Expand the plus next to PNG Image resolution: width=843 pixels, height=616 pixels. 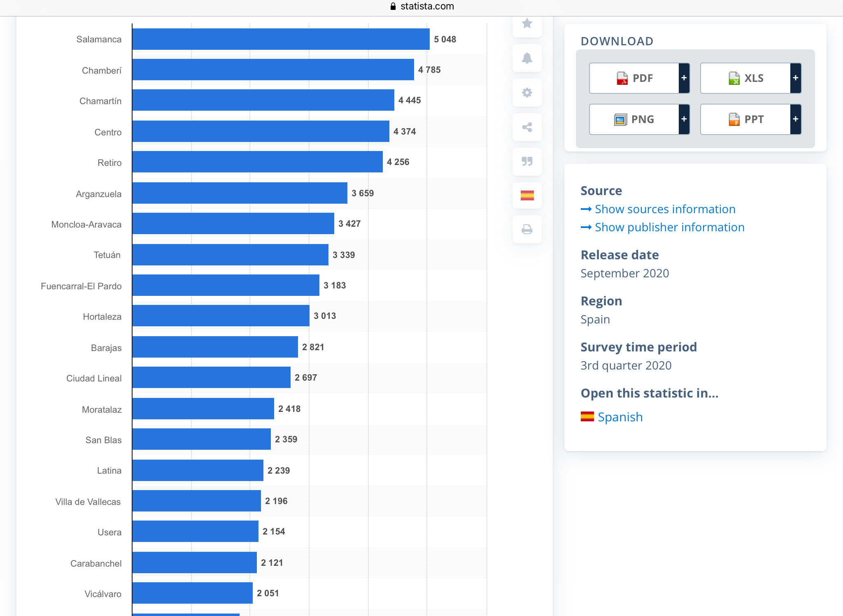[x=684, y=119]
